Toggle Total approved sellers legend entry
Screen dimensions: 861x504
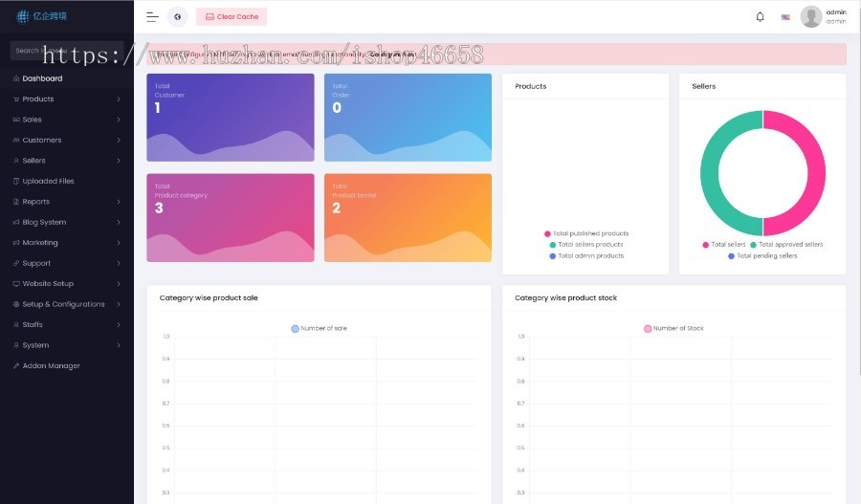coord(786,245)
